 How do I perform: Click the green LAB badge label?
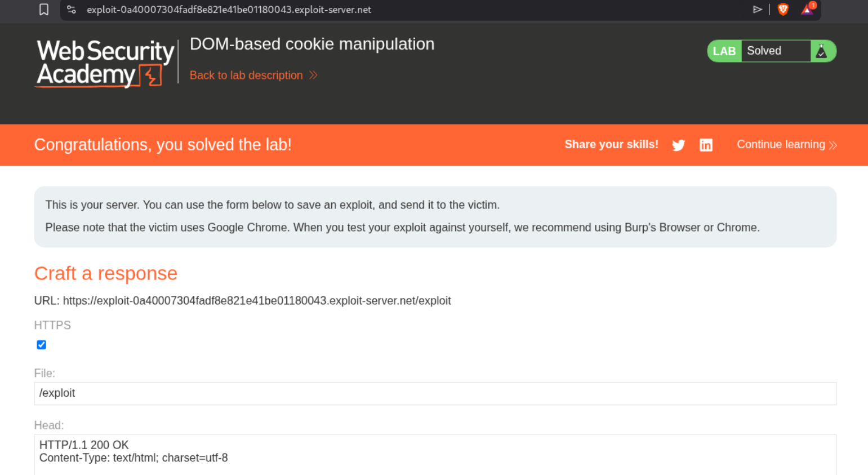[x=724, y=51]
